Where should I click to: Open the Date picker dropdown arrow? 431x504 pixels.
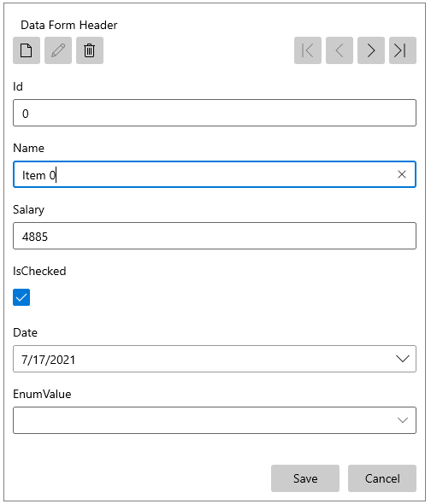tap(403, 359)
